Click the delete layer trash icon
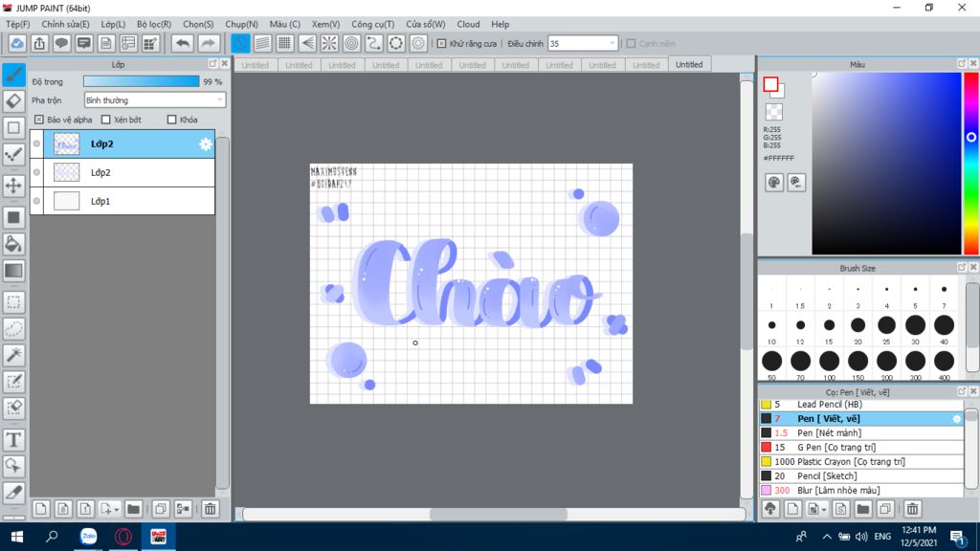Viewport: 980px width, 551px height. click(210, 509)
